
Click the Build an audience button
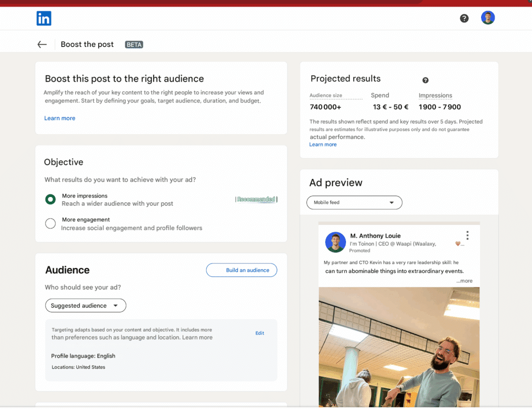241,270
